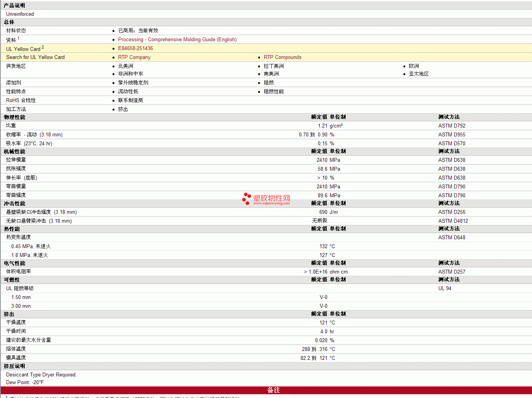
Task: Select the '1.8 MPa, 未退火' row label
Action: click(x=30, y=255)
